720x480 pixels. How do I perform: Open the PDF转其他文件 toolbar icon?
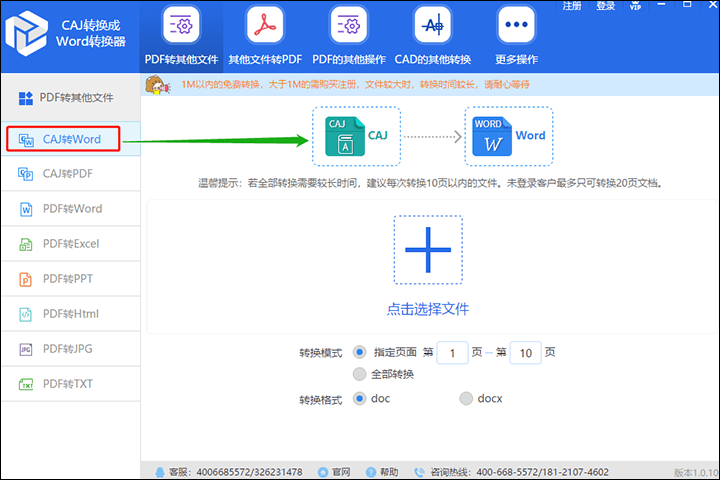[x=181, y=25]
